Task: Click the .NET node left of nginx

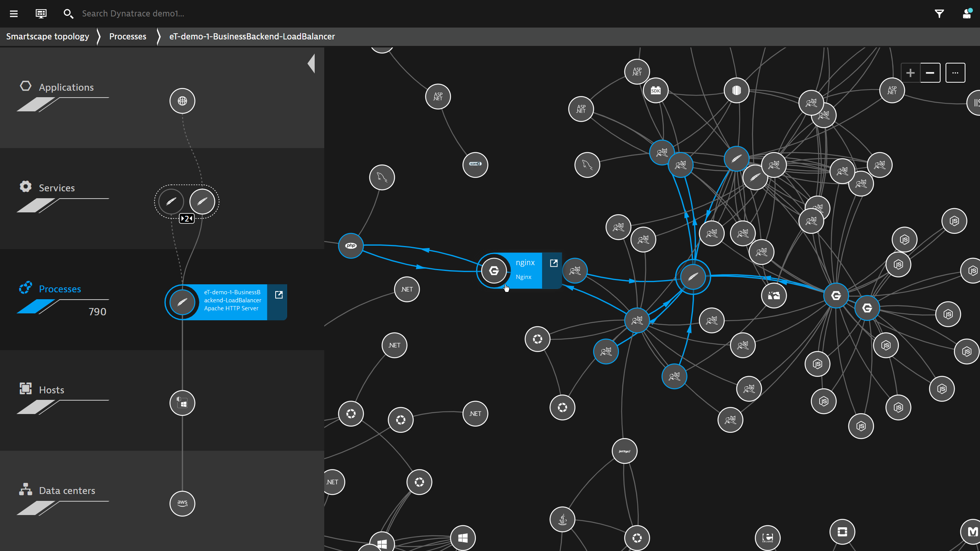Action: point(407,289)
